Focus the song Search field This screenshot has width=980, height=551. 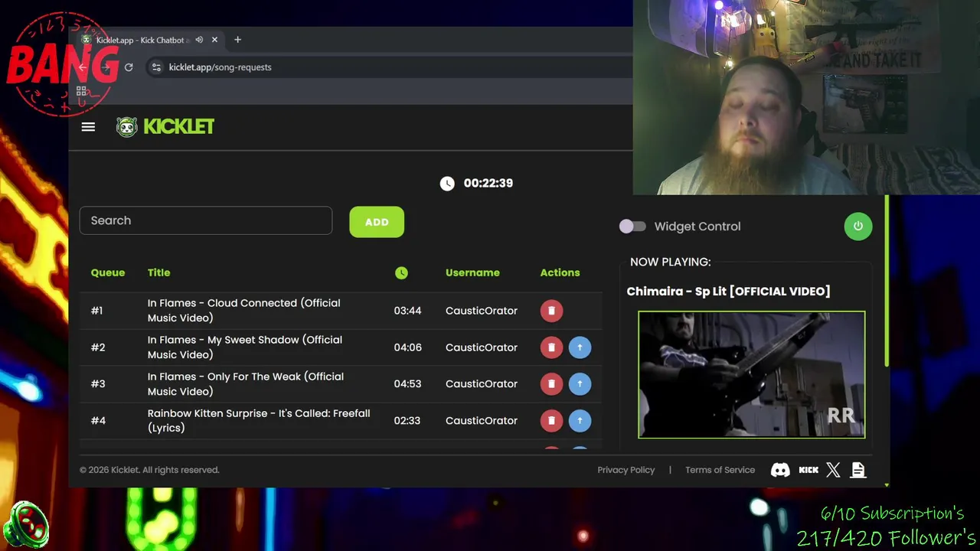206,220
